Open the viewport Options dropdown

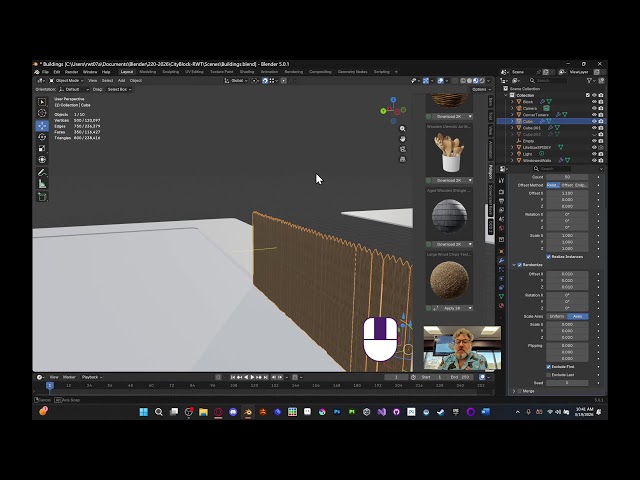[481, 89]
